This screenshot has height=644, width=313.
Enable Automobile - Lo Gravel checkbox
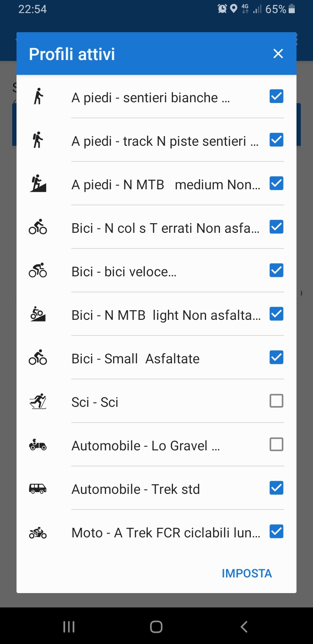(276, 444)
